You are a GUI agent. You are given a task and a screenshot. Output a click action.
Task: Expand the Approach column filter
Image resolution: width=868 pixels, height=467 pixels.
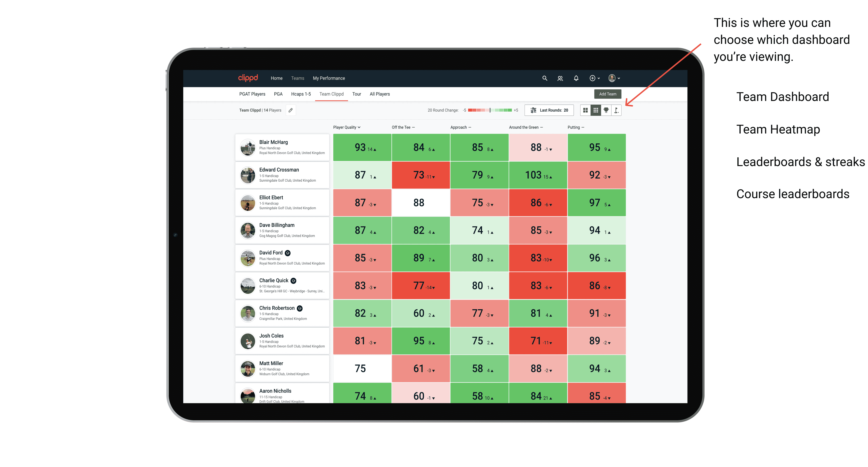pos(471,128)
